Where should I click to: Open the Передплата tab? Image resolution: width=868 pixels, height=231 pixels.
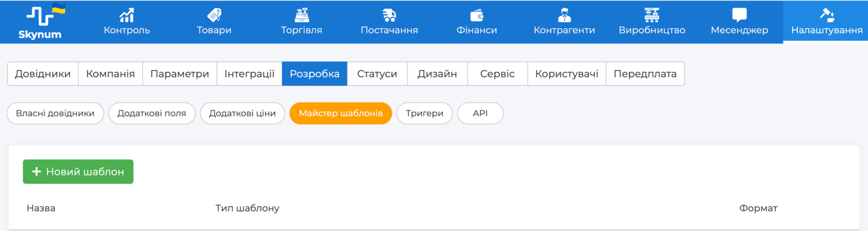[645, 74]
